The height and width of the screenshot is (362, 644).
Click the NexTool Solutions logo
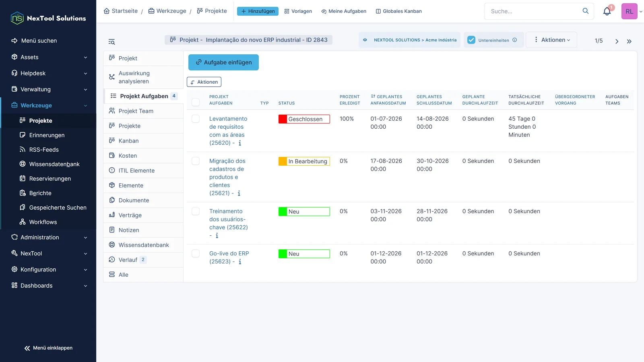[48, 18]
